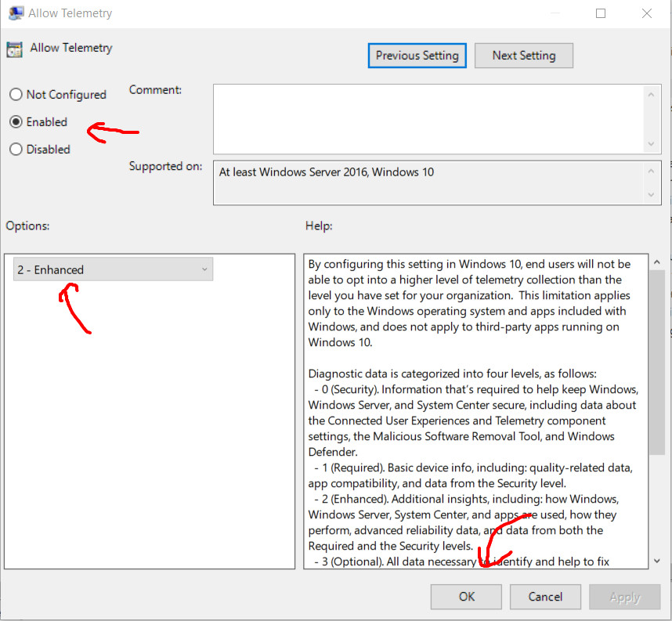This screenshot has width=672, height=621.
Task: Click the policy setting icon beside Allow Telemetry heading
Action: click(x=14, y=49)
